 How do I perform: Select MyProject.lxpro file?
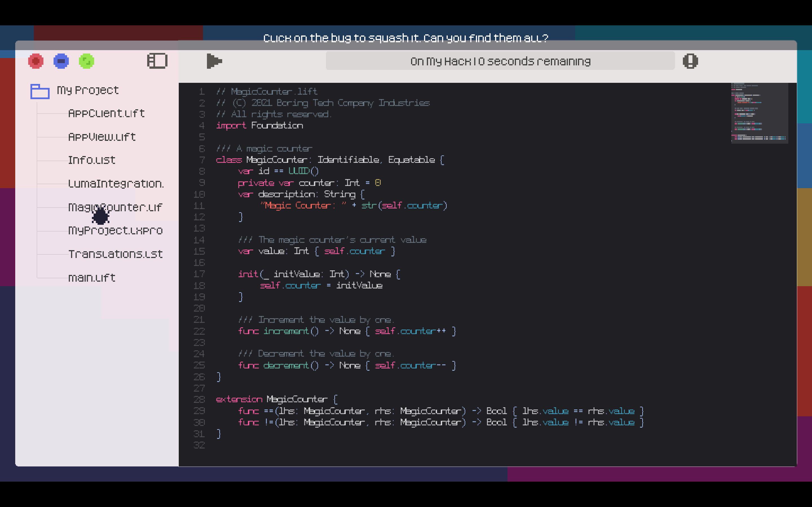[x=115, y=231]
